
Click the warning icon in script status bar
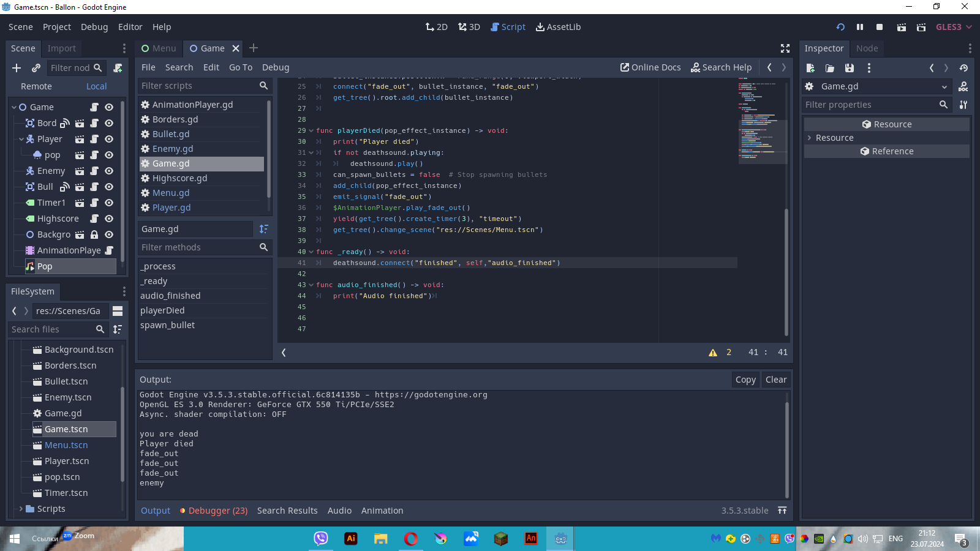[713, 353]
